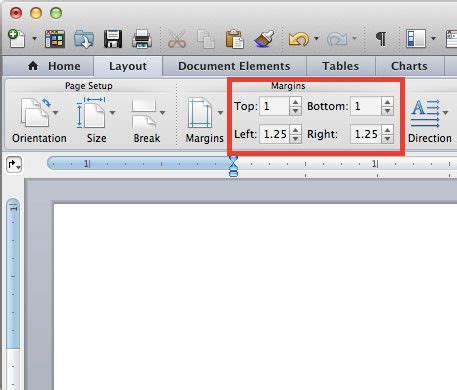Click the Copy icon
457x390 pixels.
(x=206, y=39)
